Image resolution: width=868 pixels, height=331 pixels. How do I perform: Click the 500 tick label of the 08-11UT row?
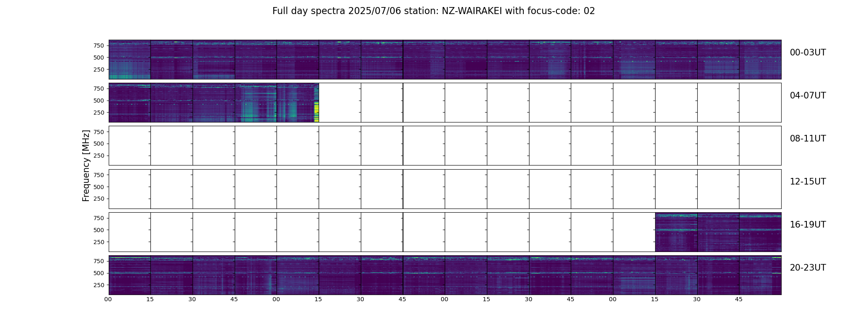(x=99, y=144)
